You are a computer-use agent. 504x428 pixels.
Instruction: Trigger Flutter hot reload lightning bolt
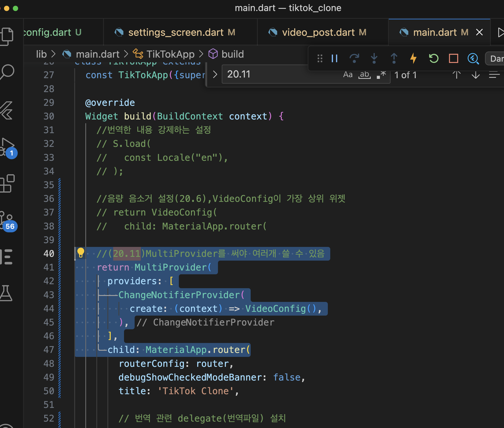(x=413, y=59)
